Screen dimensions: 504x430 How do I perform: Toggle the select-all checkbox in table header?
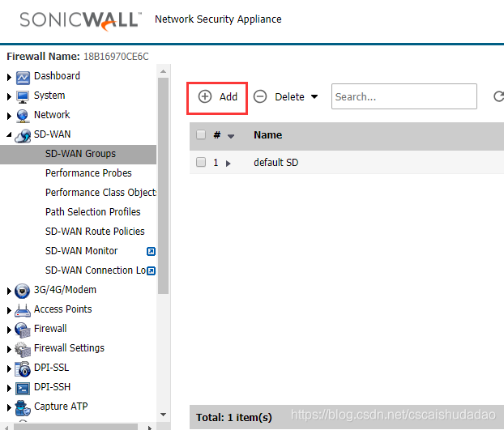201,134
